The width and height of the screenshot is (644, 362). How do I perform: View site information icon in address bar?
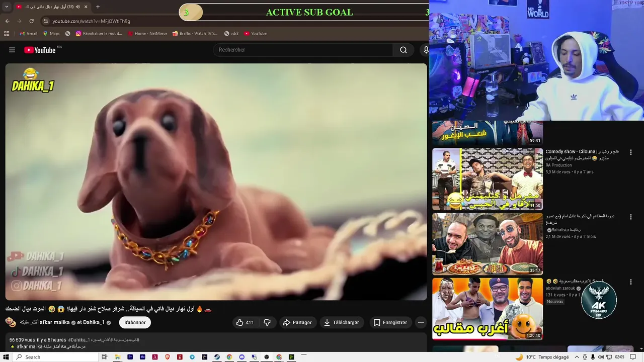(46, 21)
